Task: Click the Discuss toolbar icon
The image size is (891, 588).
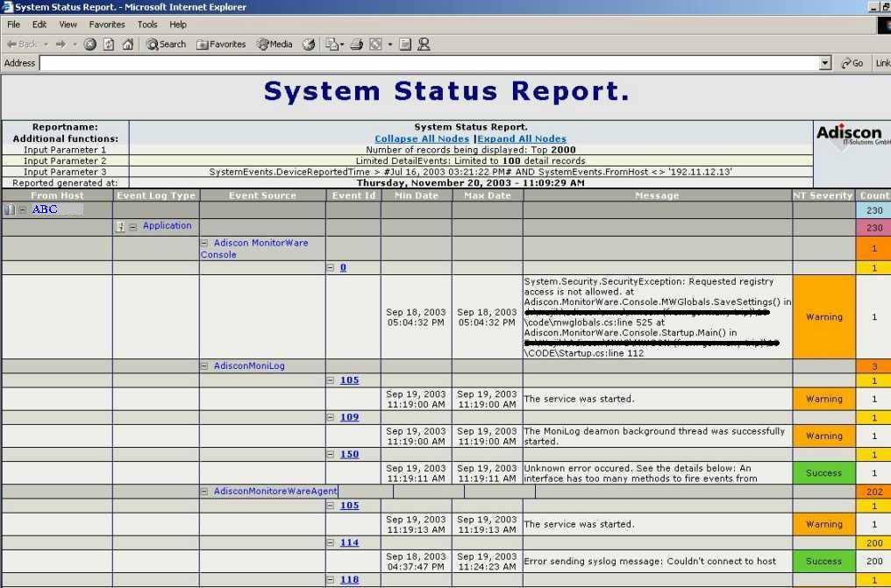Action: pos(405,45)
